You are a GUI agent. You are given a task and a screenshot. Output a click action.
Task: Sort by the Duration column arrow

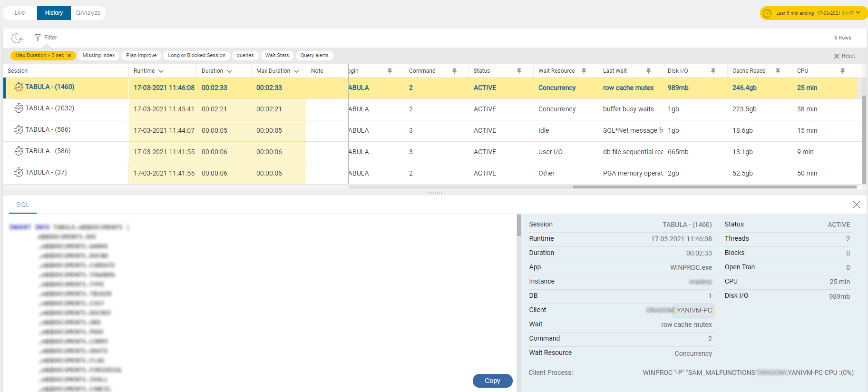pos(229,71)
